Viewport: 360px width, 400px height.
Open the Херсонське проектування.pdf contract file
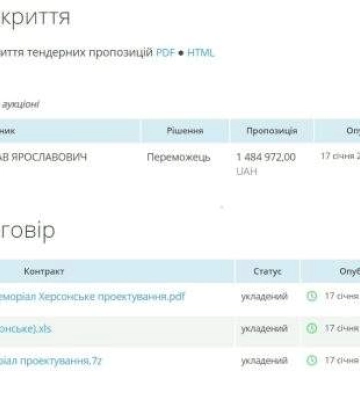92,297
